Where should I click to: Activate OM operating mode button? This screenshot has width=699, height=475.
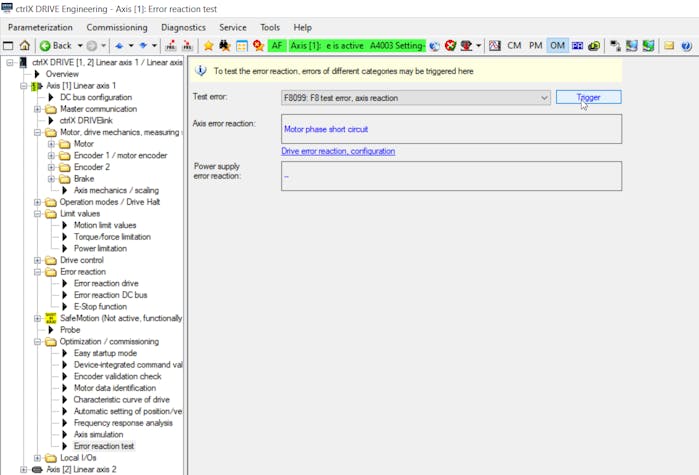tap(557, 46)
